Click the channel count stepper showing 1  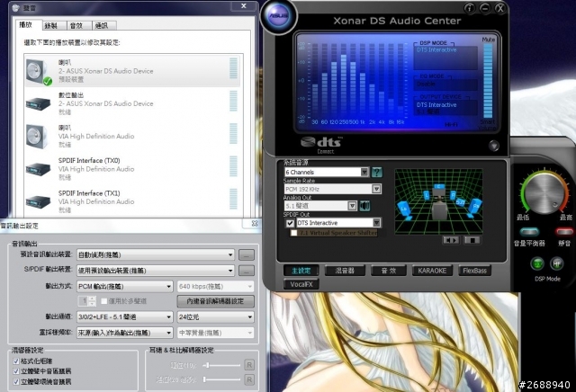[87, 301]
